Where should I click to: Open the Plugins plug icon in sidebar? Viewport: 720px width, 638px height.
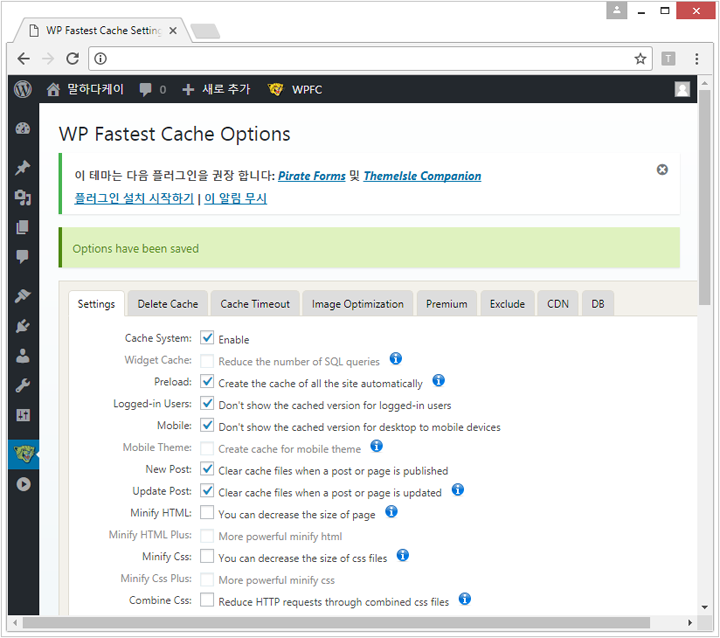pyautogui.click(x=23, y=326)
